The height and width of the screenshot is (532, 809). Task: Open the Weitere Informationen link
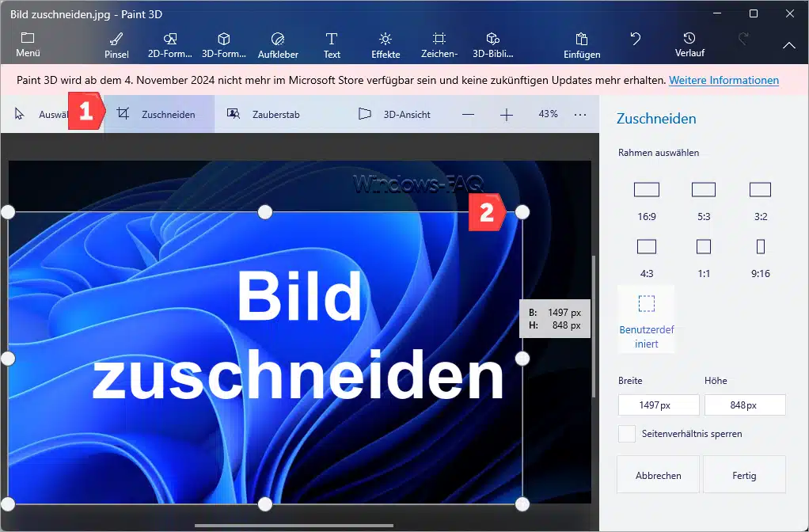coord(724,80)
